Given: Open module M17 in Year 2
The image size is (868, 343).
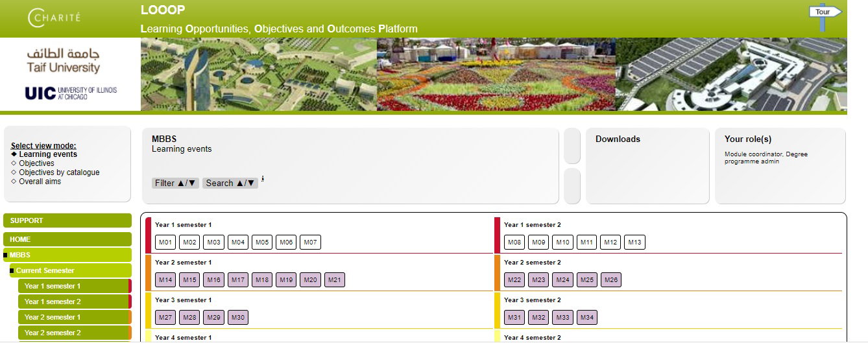Looking at the screenshot, I should click(x=238, y=280).
